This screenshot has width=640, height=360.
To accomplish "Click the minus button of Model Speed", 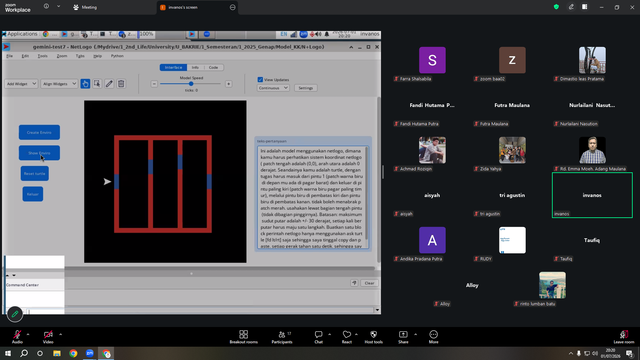I will click(x=154, y=84).
